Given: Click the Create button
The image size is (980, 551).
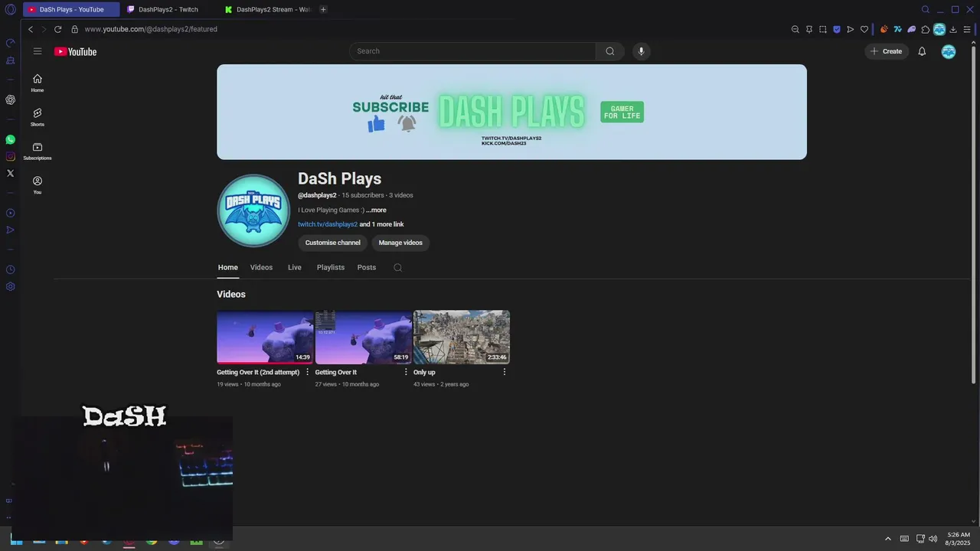Looking at the screenshot, I should coord(887,51).
